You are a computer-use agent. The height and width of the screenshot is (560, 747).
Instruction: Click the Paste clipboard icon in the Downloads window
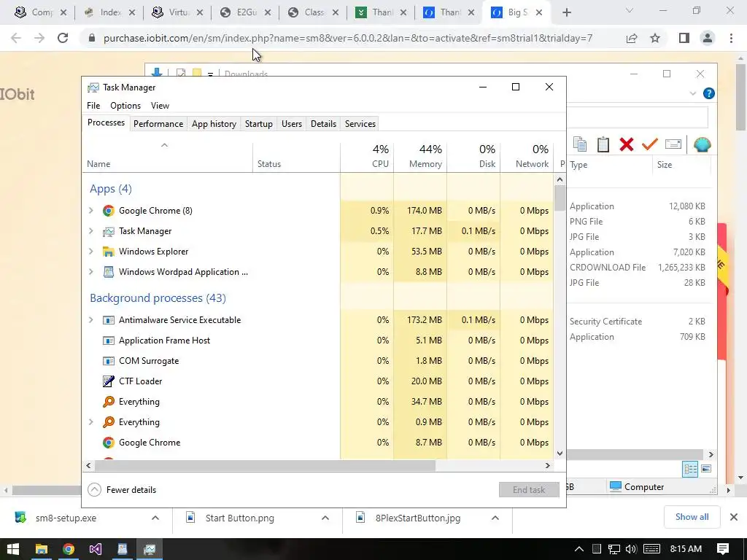603,144
